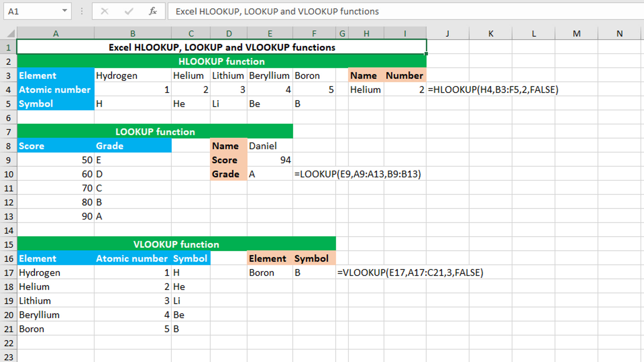Click the 'HLOOKUP function' green header
Viewport: 644px width, 362px height.
222,61
